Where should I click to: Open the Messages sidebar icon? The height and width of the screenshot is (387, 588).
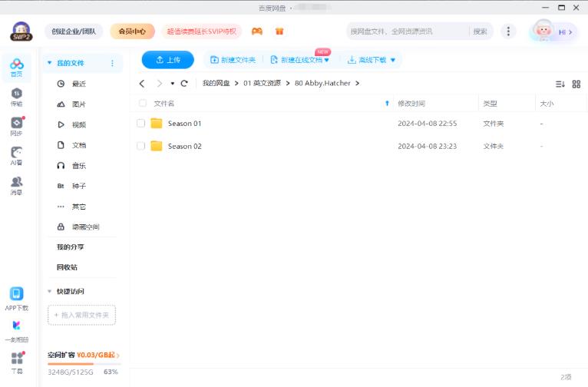pyautogui.click(x=16, y=186)
